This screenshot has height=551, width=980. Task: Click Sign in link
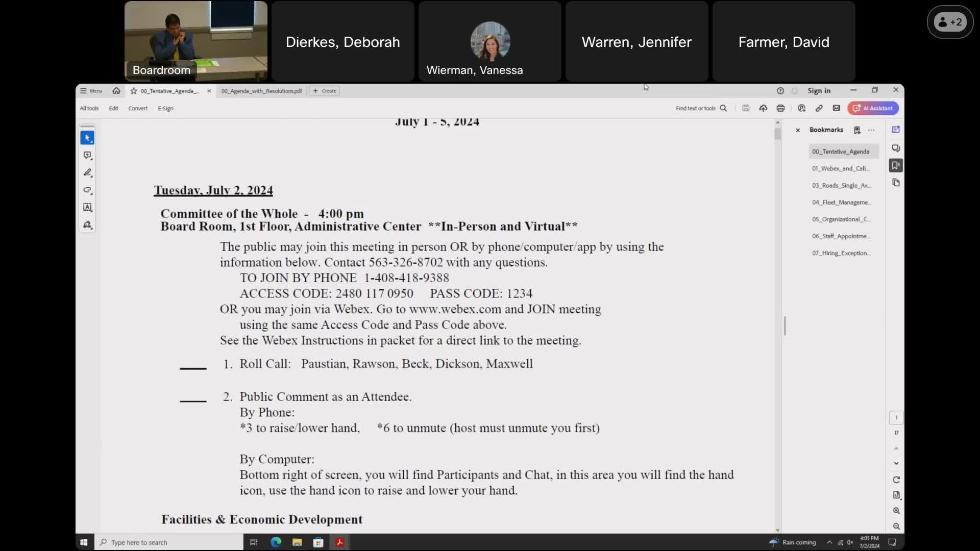819,91
